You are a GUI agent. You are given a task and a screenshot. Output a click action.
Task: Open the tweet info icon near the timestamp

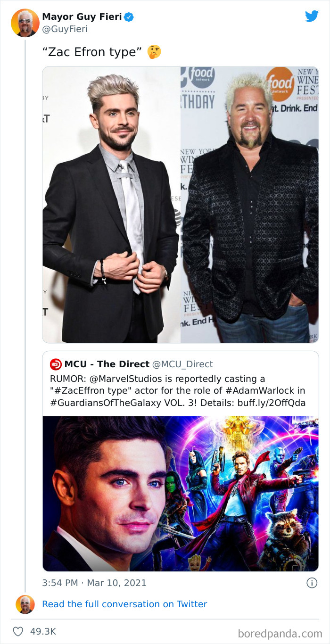click(312, 583)
